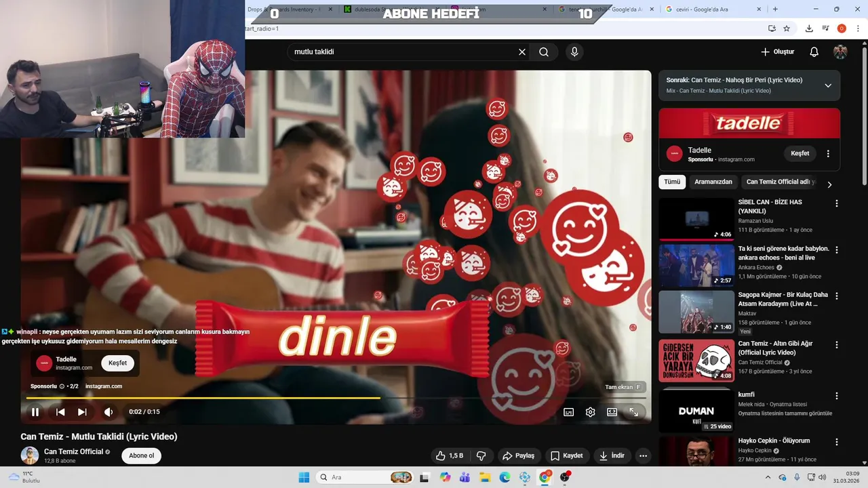Exit full screen with the player corner icon
Image resolution: width=868 pixels, height=488 pixels.
coord(633,412)
